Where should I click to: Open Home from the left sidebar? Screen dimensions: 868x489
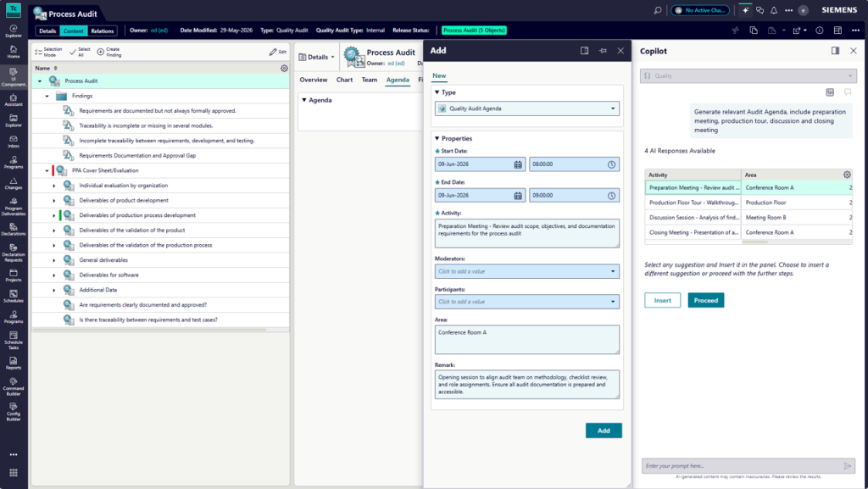pyautogui.click(x=14, y=52)
